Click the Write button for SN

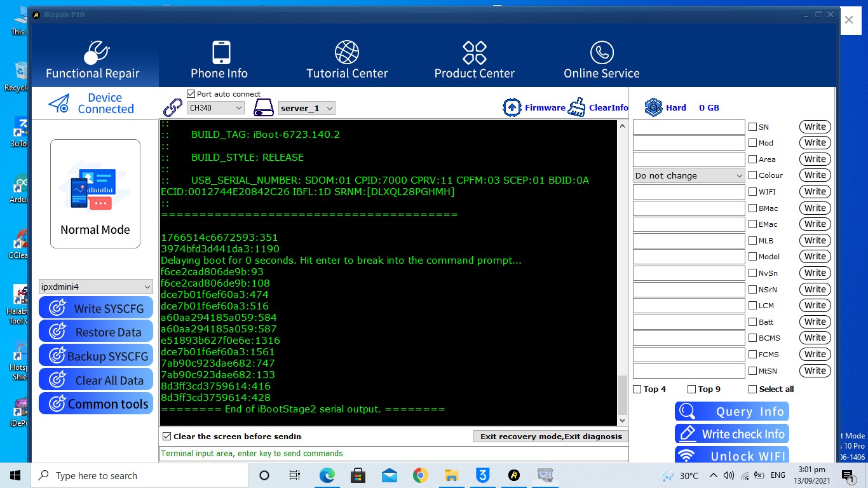coord(815,126)
